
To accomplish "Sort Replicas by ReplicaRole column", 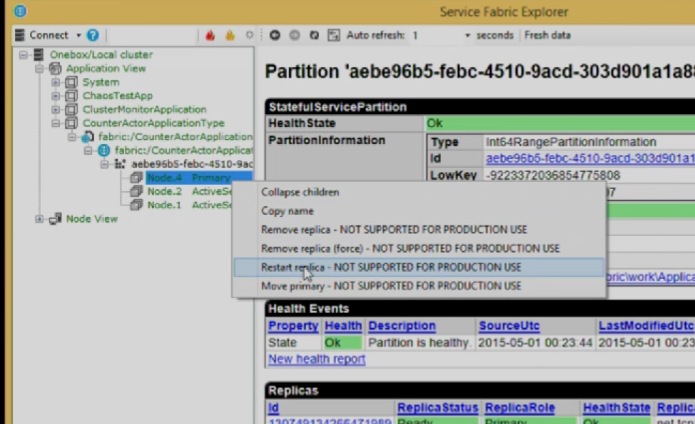I will click(519, 408).
